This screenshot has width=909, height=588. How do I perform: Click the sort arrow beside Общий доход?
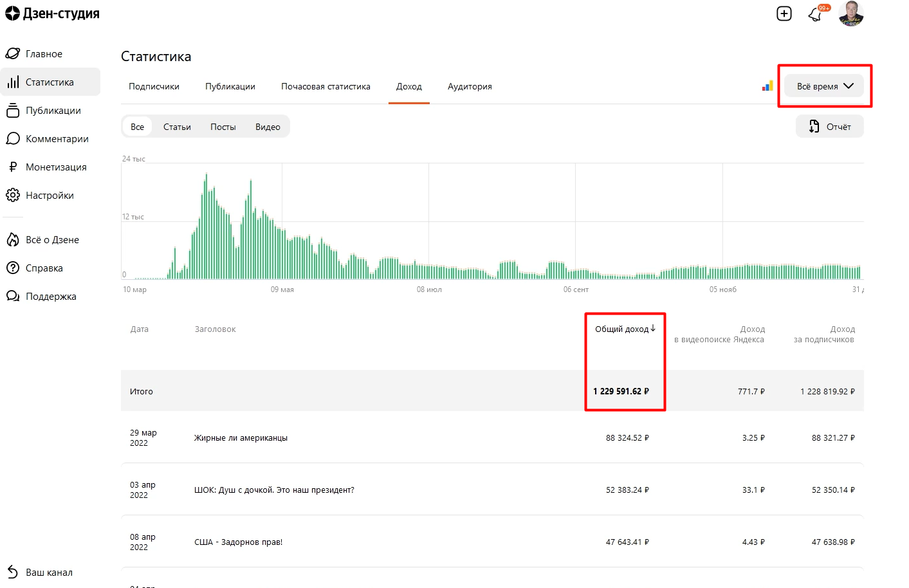653,328
